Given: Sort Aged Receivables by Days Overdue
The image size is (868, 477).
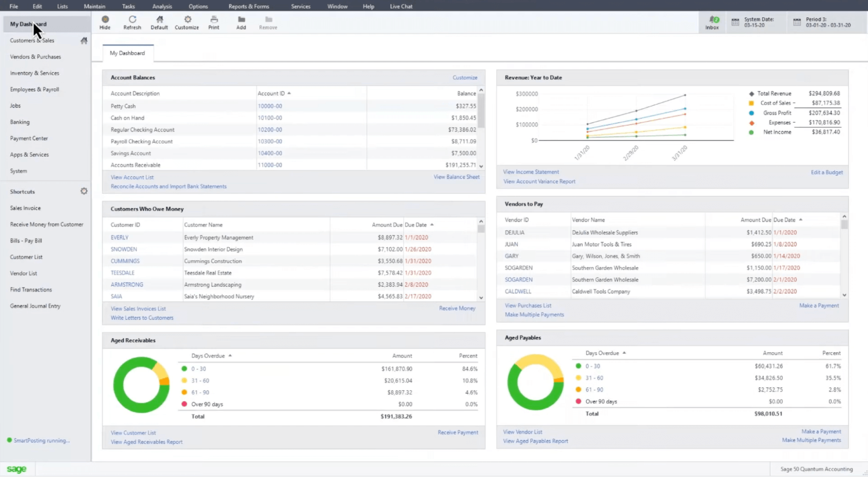Looking at the screenshot, I should 211,356.
